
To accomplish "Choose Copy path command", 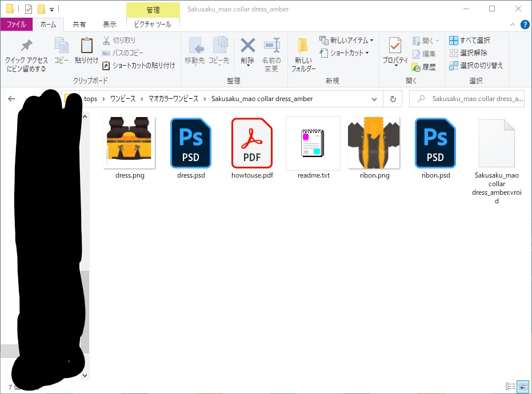I will tap(123, 53).
